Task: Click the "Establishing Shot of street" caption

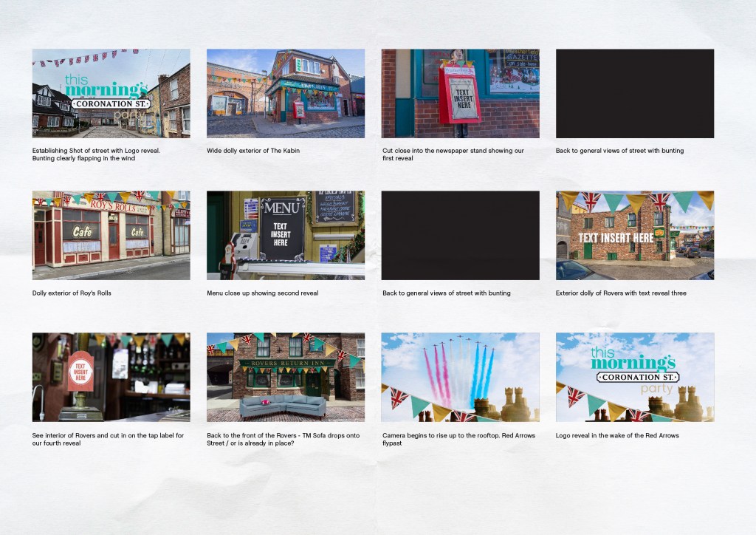Action: [x=96, y=151]
